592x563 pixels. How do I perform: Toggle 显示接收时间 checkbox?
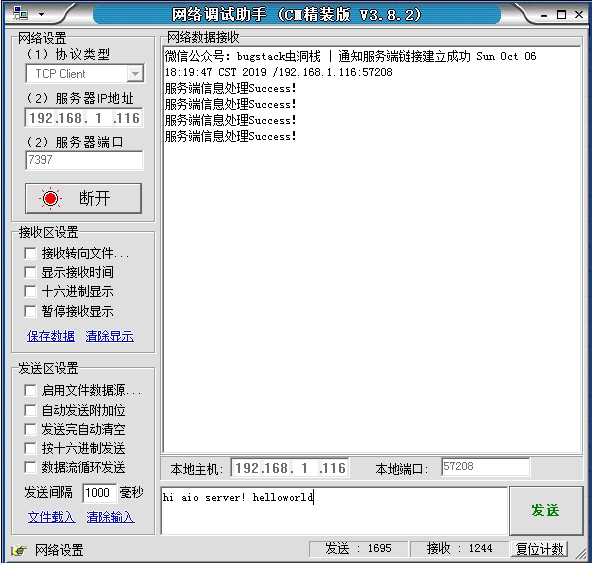[x=30, y=272]
